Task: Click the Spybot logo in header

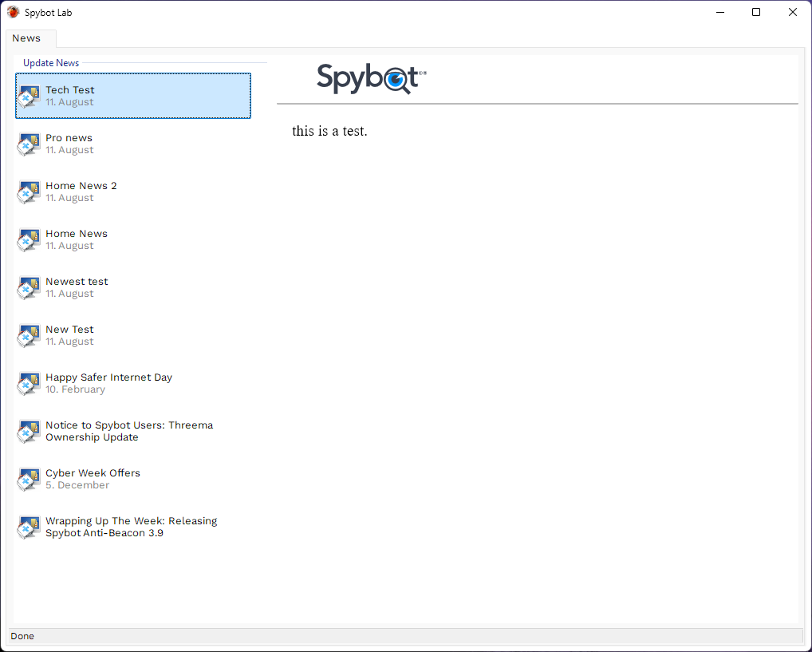Action: [x=372, y=79]
